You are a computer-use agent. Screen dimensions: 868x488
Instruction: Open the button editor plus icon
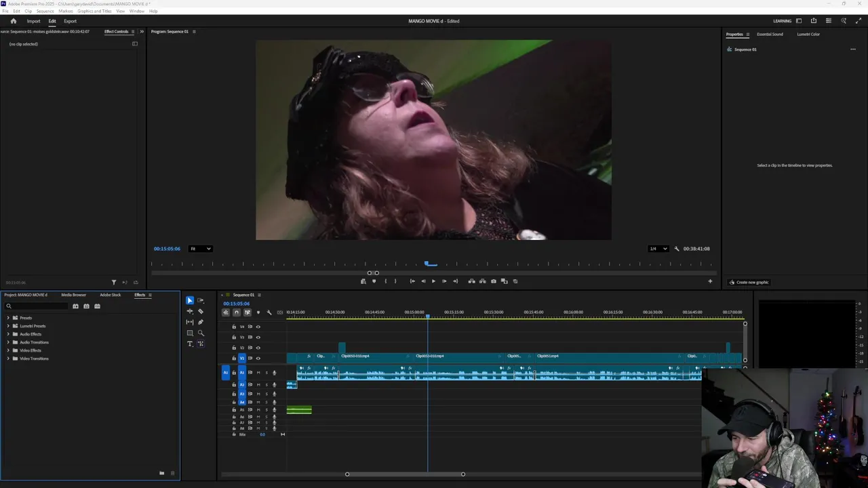[710, 281]
